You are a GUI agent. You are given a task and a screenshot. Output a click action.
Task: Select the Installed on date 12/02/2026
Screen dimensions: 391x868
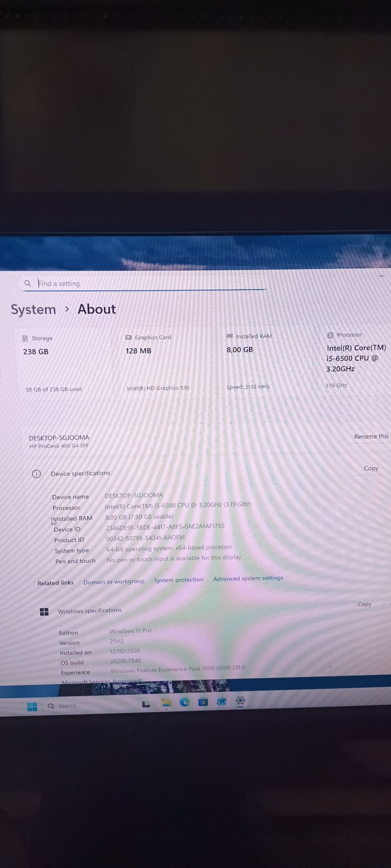point(125,651)
